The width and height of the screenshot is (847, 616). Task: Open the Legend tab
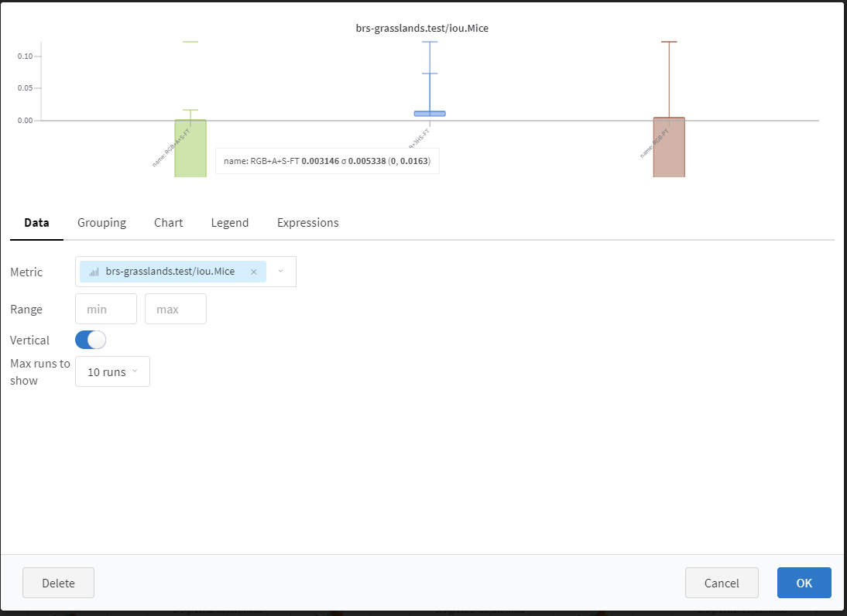click(230, 222)
